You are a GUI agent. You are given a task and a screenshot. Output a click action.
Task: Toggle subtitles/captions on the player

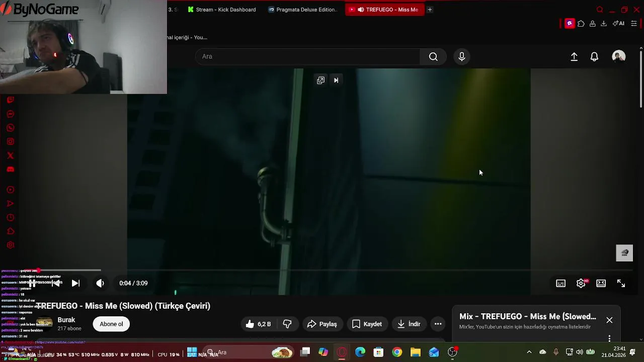(x=560, y=284)
